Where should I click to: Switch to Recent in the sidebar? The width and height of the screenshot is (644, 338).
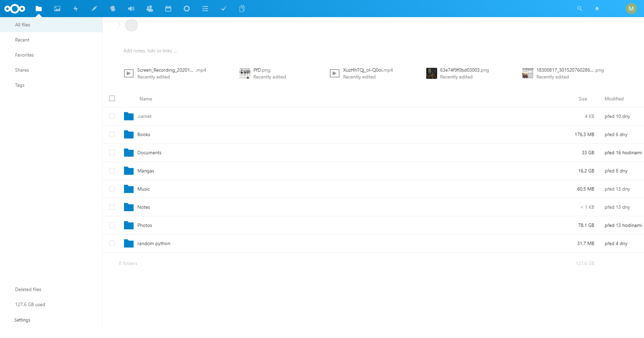point(22,40)
